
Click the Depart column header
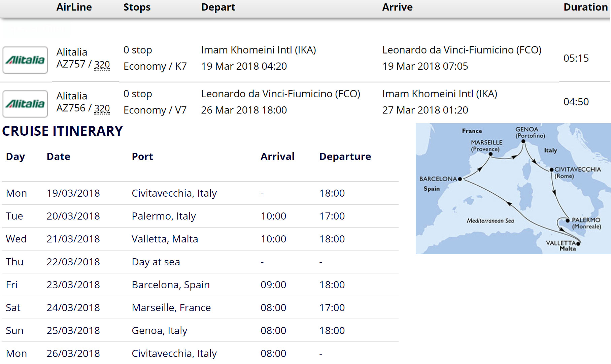[x=218, y=7]
